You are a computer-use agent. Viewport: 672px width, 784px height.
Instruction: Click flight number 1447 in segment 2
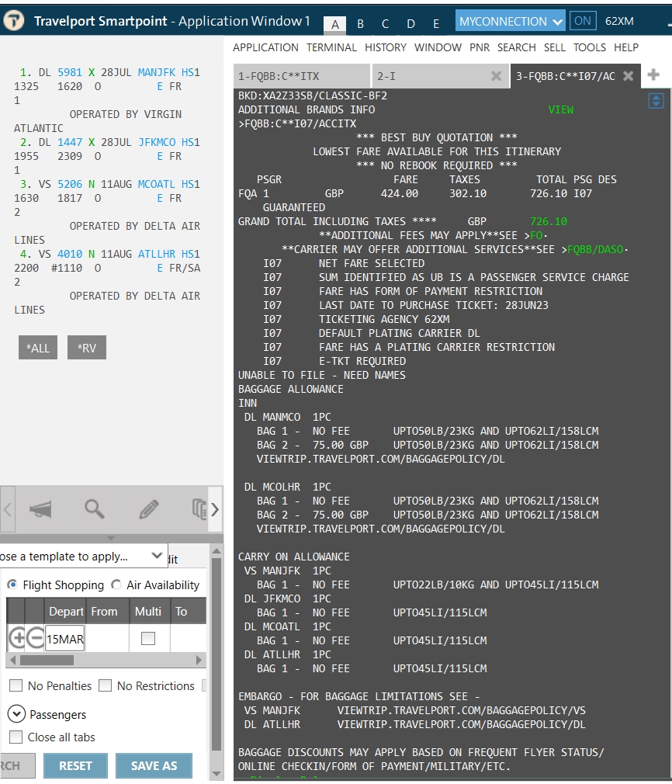[x=70, y=142]
